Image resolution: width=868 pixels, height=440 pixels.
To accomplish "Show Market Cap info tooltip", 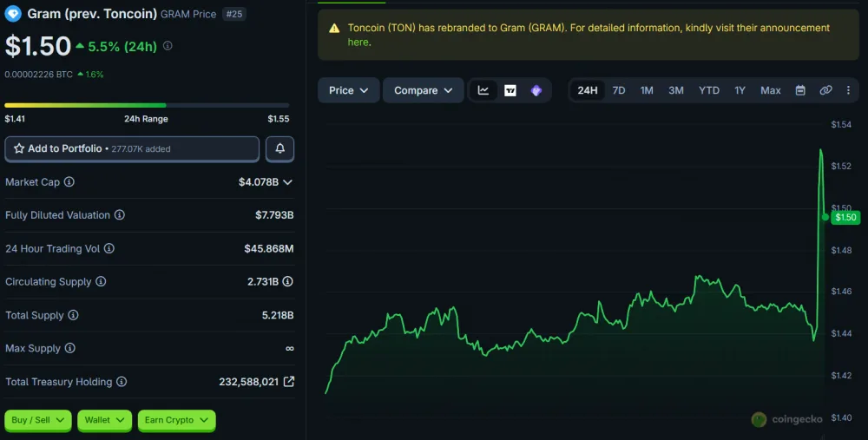I will (69, 181).
